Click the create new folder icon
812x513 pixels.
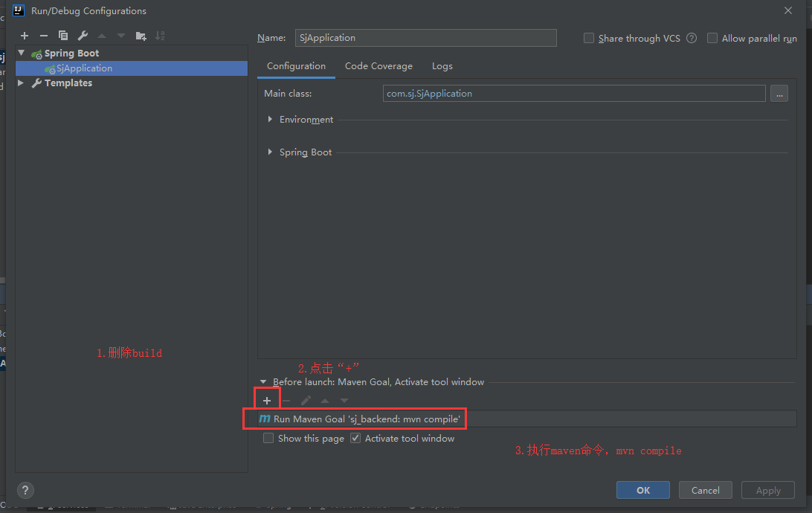[141, 36]
